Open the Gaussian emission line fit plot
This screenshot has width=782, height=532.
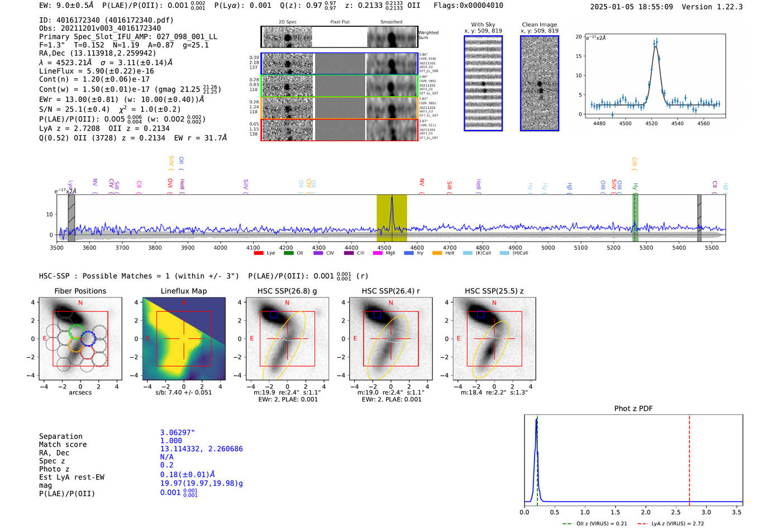coord(655,76)
